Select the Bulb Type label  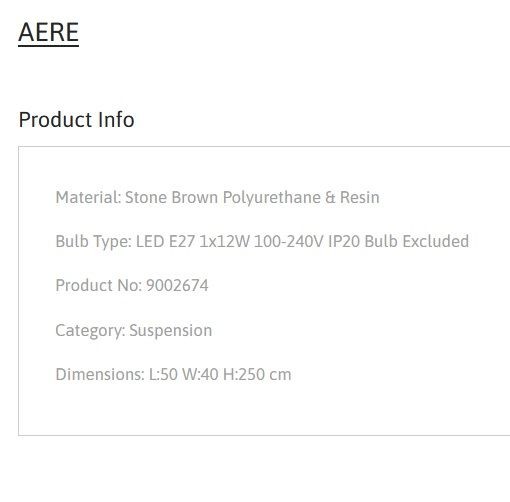coord(93,242)
